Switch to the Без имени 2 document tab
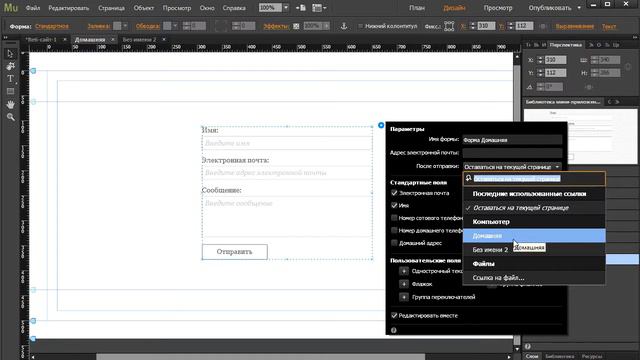The height and width of the screenshot is (360, 640). point(139,40)
